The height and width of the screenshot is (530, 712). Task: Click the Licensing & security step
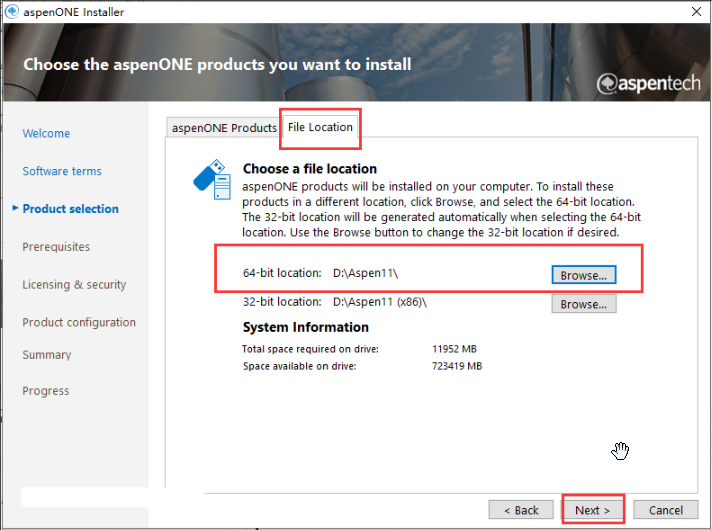[74, 285]
